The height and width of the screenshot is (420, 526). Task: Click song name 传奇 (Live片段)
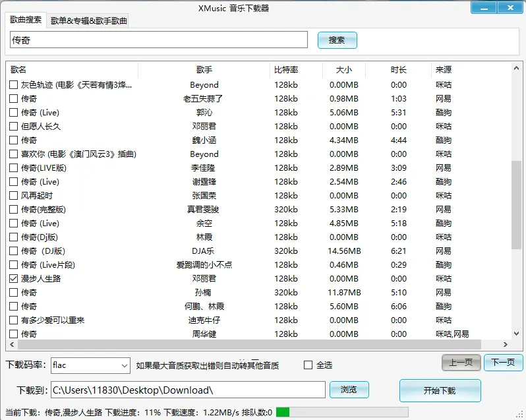(x=48, y=265)
